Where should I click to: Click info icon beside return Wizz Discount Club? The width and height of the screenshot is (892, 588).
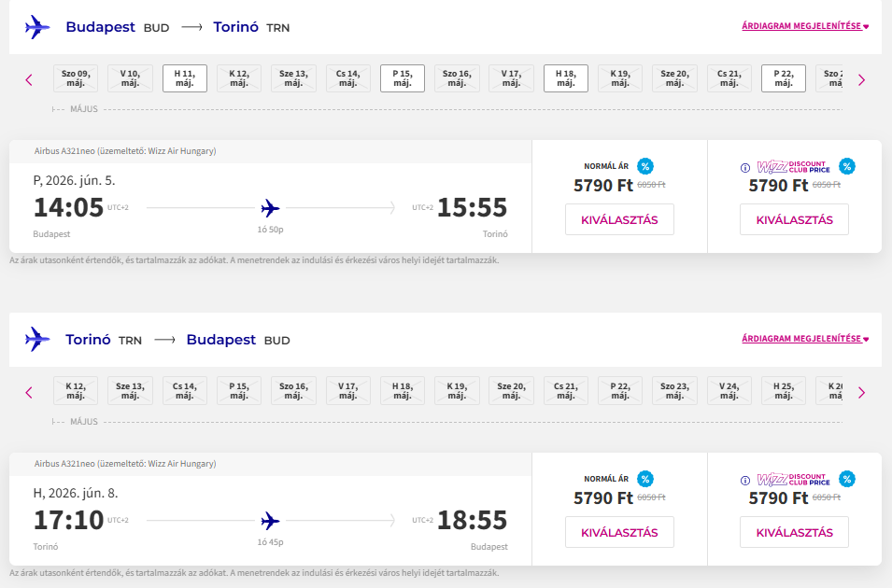[745, 481]
